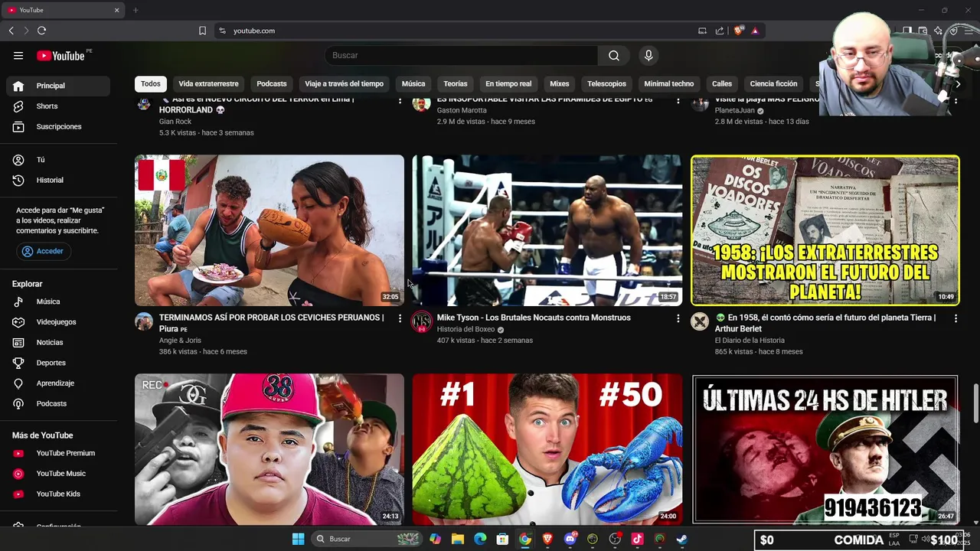The image size is (980, 551).
Task: Reload the page
Action: [42, 31]
